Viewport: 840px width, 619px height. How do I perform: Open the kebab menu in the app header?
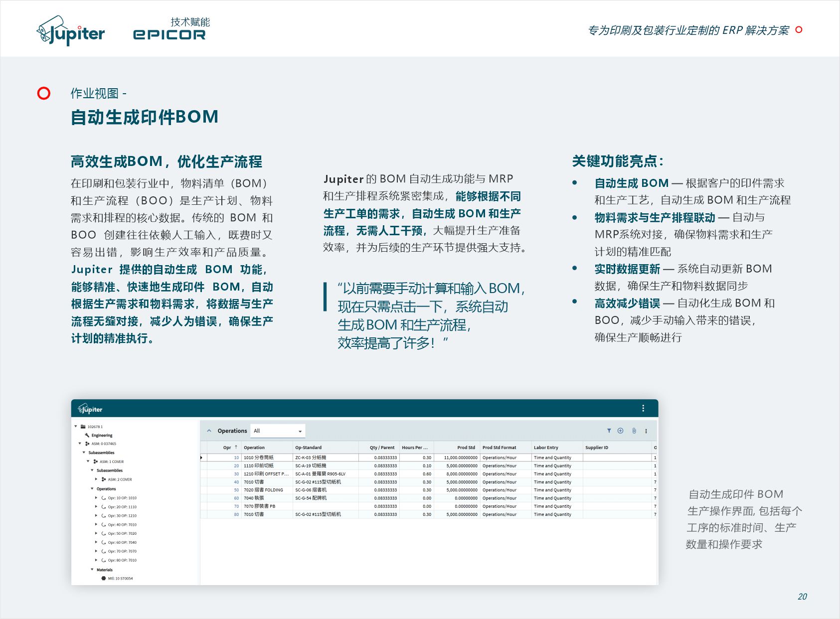click(643, 408)
